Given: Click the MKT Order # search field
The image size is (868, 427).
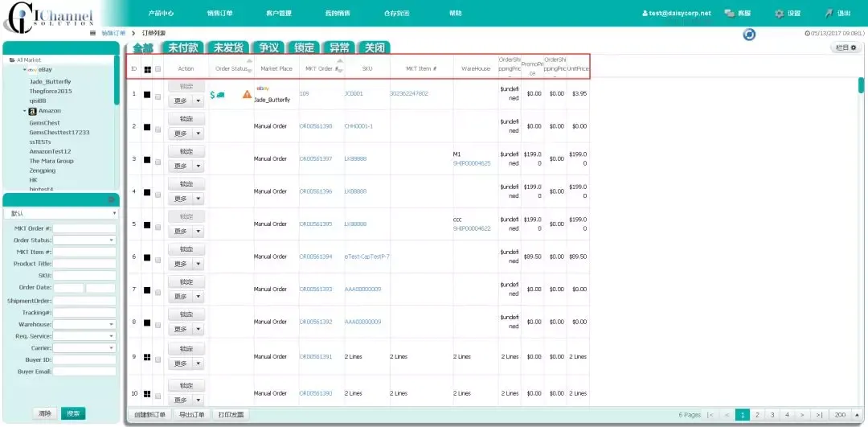Looking at the screenshot, I should 84,228.
